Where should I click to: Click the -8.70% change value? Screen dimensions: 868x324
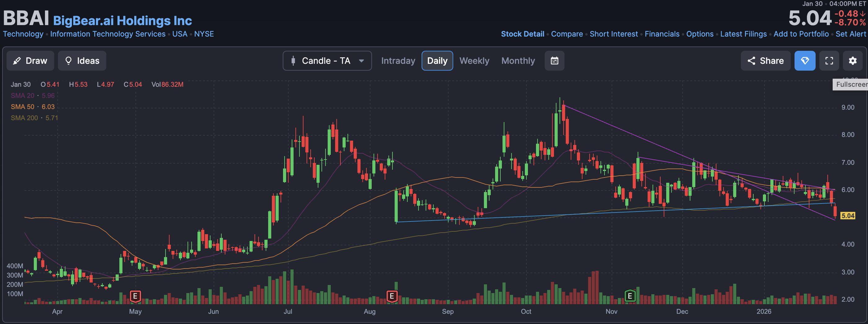(x=850, y=23)
